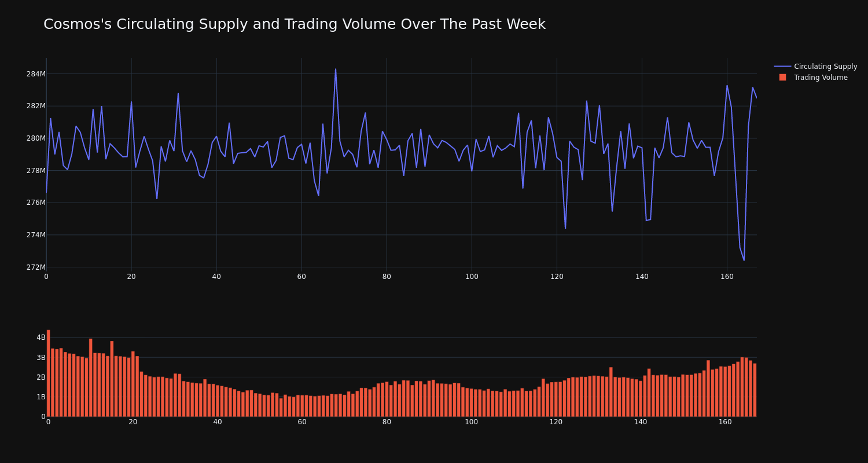Click the 284M y-axis label
Image resolution: width=868 pixels, height=463 pixels.
36,74
